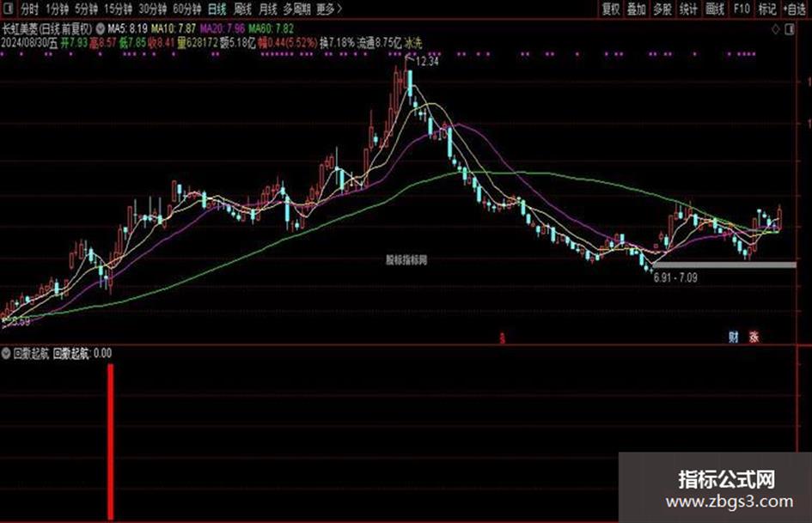
Task: Select the 15分钟 period tab
Action: click(118, 9)
